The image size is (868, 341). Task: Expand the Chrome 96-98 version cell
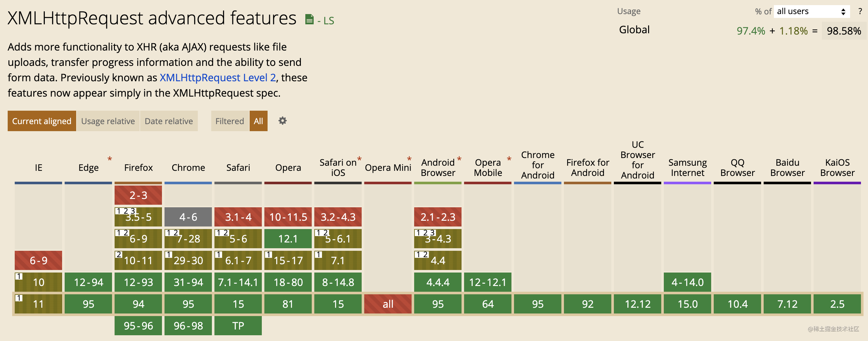pos(188,326)
